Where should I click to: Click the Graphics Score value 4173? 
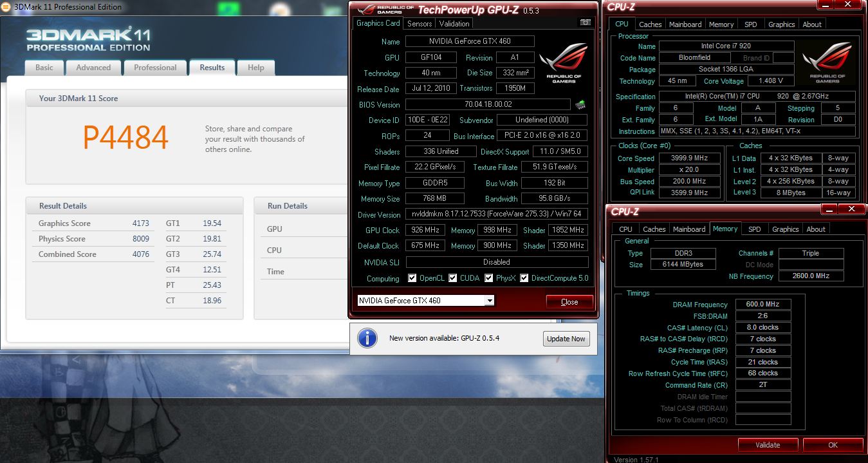click(x=140, y=223)
